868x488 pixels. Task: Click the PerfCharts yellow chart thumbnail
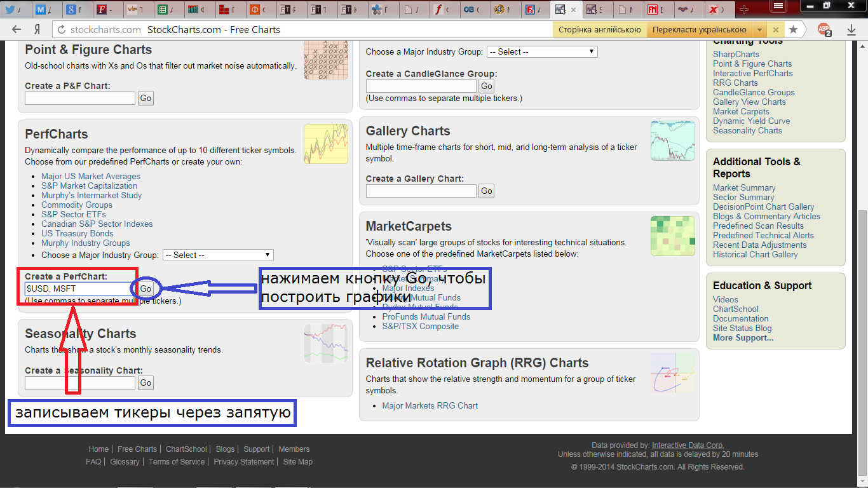tap(326, 144)
